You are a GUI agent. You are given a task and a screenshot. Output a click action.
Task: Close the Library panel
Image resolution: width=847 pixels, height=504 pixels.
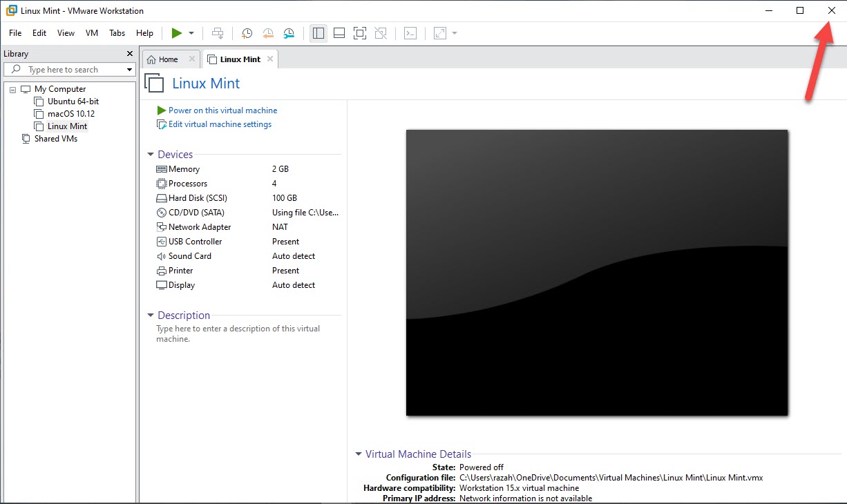click(x=130, y=54)
